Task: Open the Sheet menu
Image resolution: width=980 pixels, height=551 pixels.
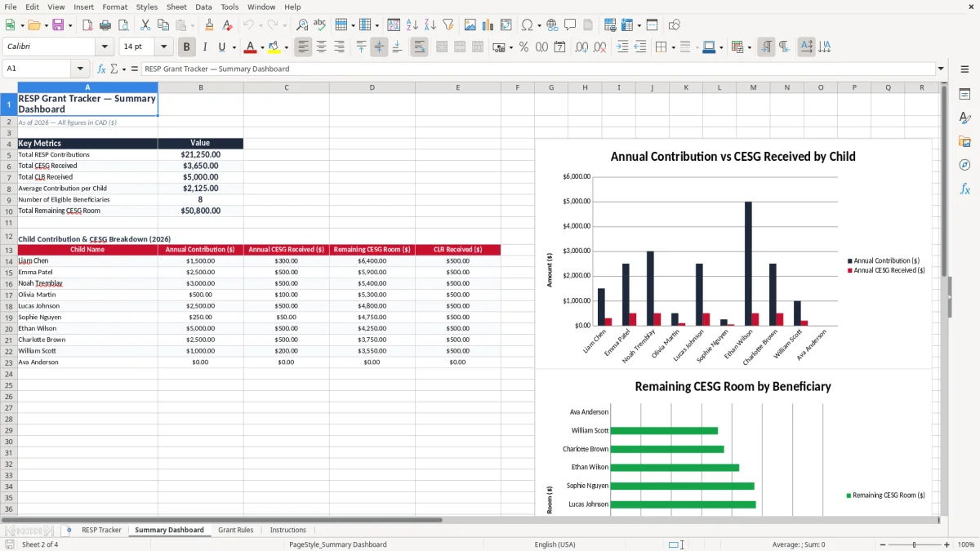Action: pyautogui.click(x=176, y=7)
